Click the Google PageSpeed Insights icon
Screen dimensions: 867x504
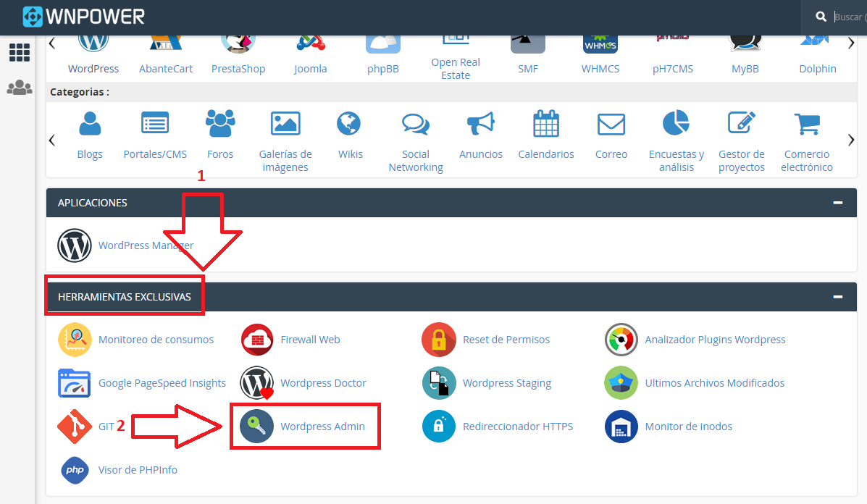pos(75,383)
